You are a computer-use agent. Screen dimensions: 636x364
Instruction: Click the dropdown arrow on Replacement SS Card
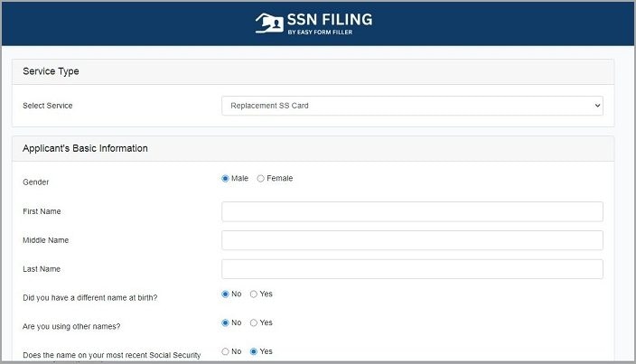(x=596, y=106)
